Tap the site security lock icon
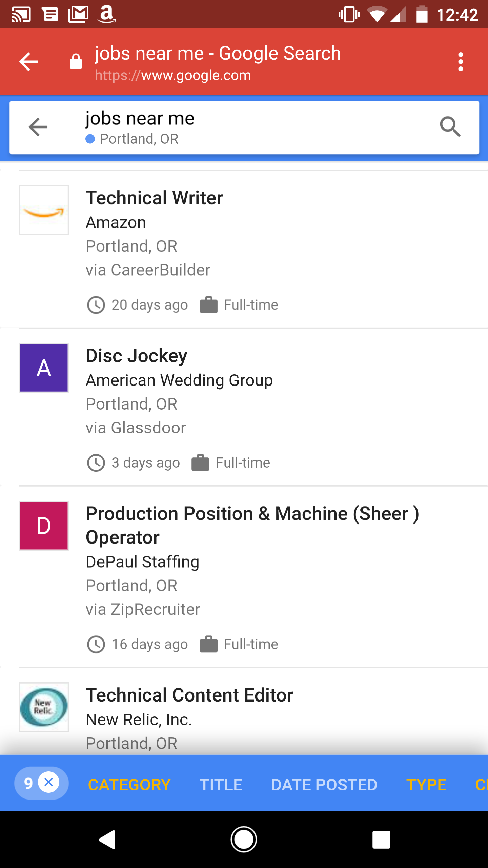The width and height of the screenshot is (488, 868). coord(76,62)
